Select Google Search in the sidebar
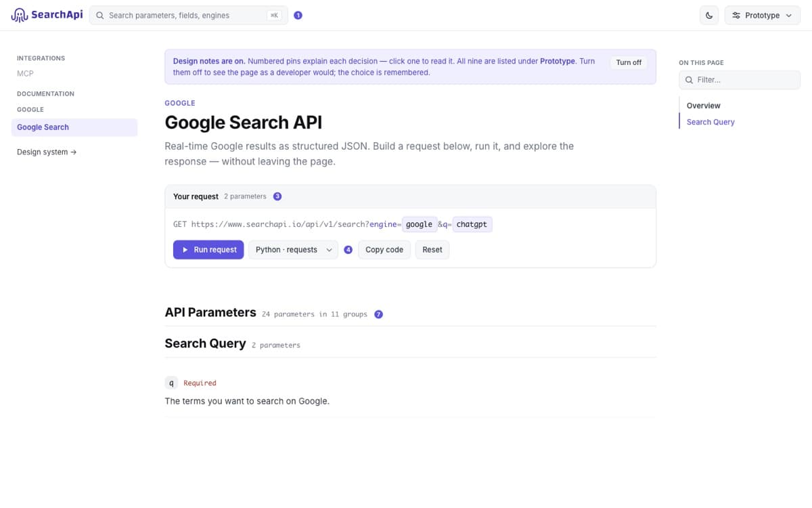 (74, 127)
